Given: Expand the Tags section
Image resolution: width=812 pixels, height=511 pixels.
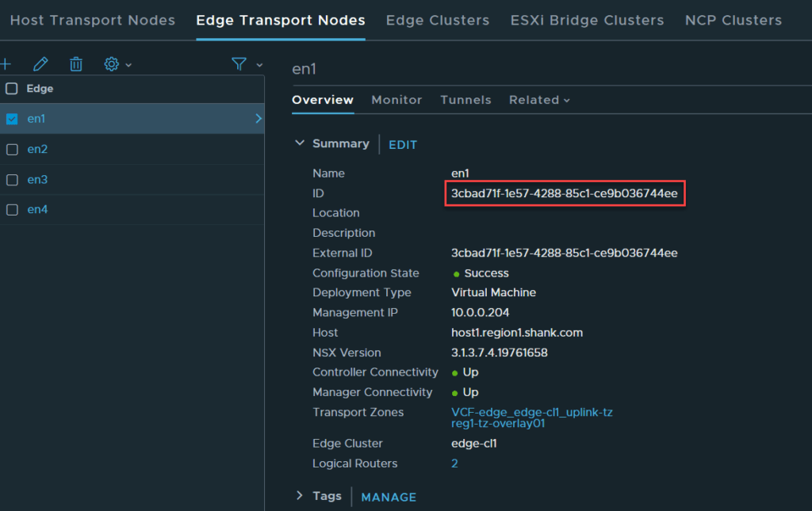Looking at the screenshot, I should pyautogui.click(x=299, y=495).
